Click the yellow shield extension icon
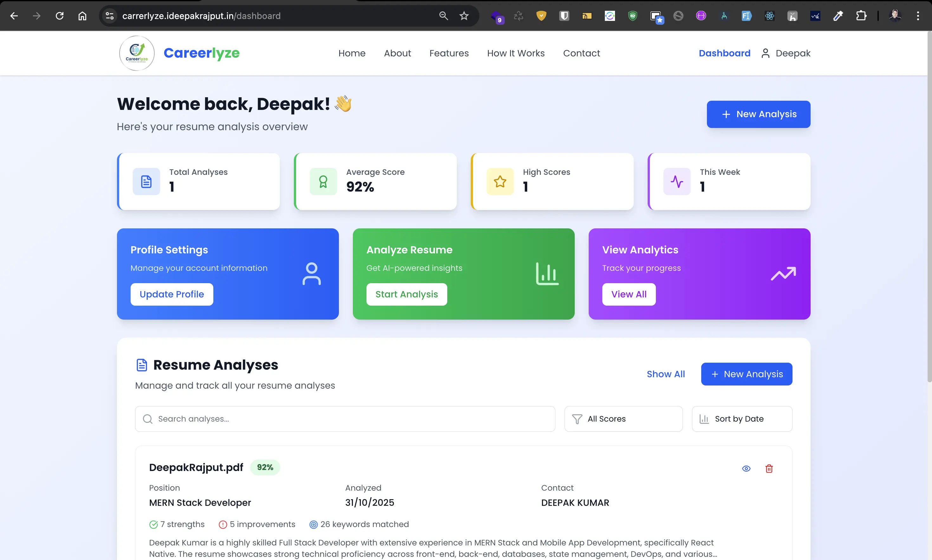This screenshot has width=932, height=560. click(541, 16)
